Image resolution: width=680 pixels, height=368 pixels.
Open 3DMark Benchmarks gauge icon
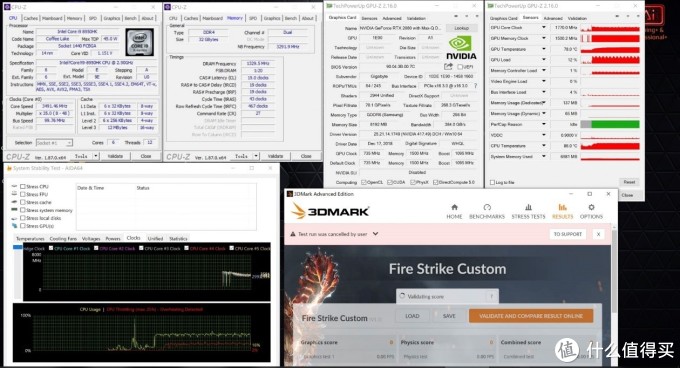(x=487, y=207)
